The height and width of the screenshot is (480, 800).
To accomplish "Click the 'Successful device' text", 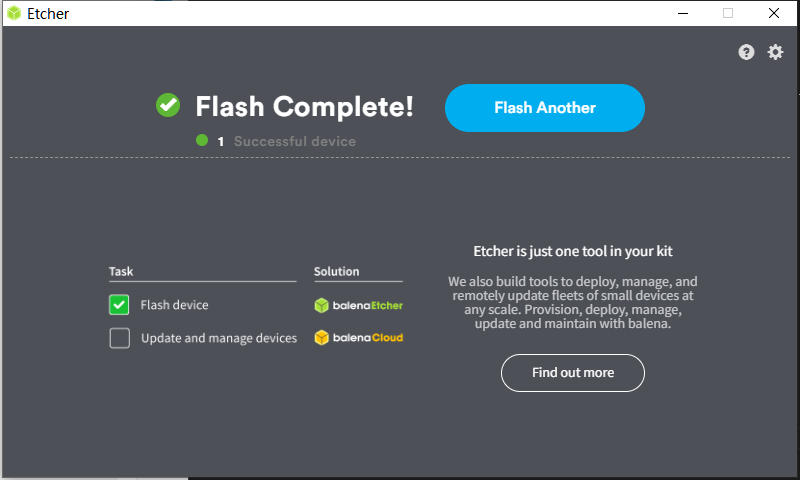I will pos(295,141).
